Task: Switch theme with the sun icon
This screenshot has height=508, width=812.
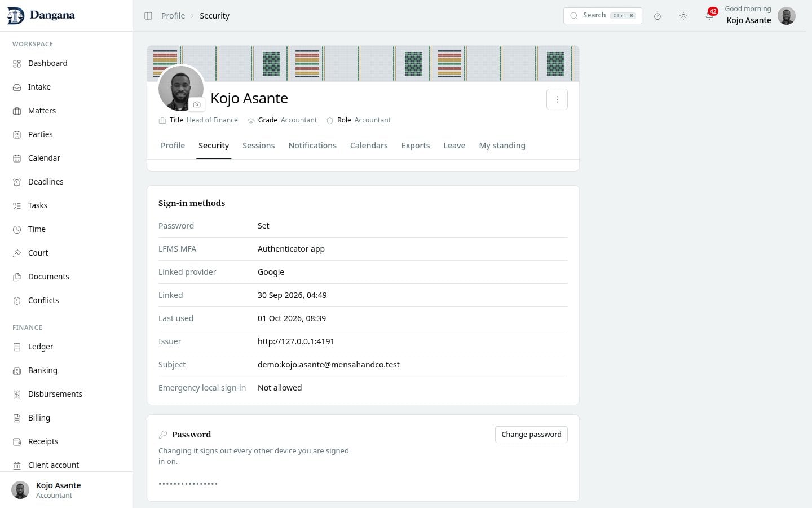Action: 683,16
